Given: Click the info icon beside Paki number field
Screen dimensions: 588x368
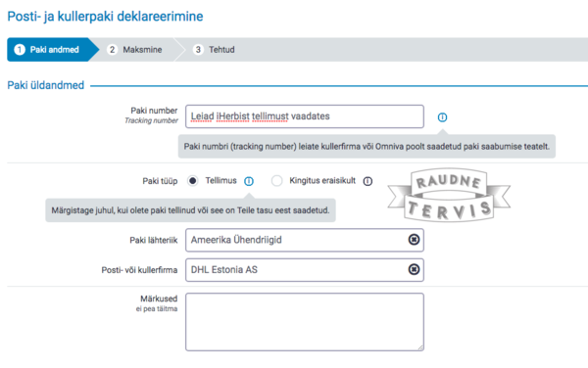Looking at the screenshot, I should pos(442,117).
